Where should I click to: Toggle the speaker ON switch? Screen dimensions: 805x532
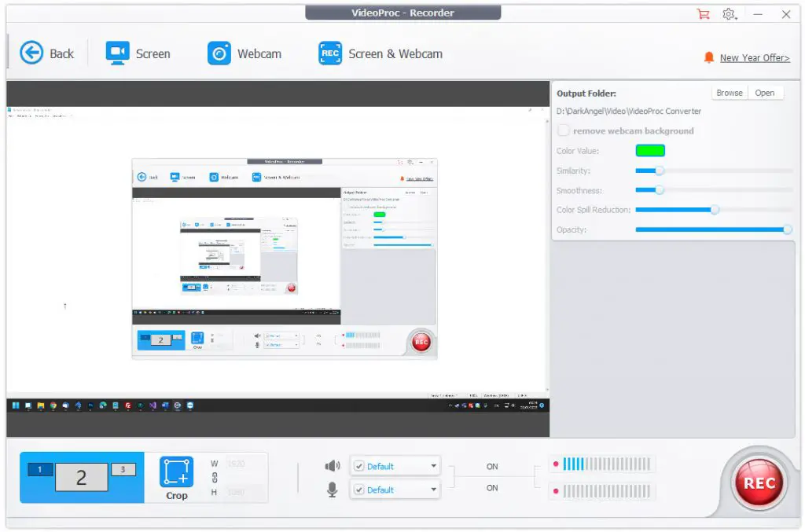coord(492,466)
